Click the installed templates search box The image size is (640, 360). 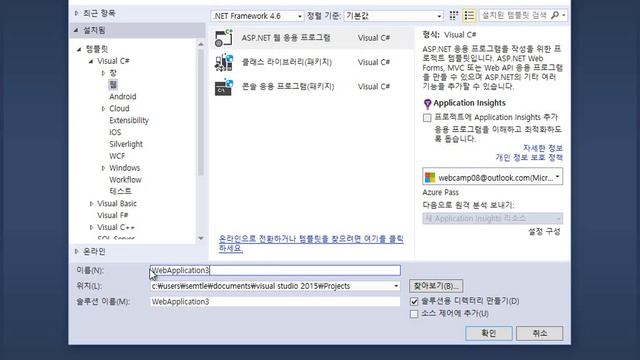pos(514,16)
